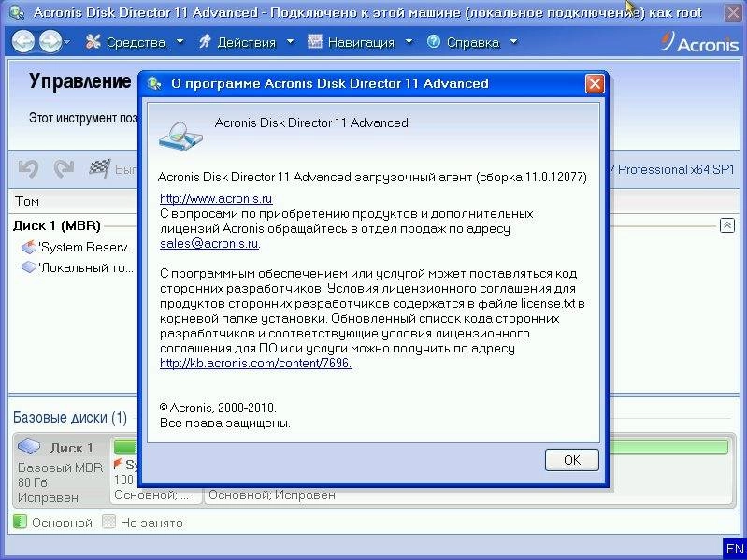747x560 pixels.
Task: Open the Средства menu
Action: [136, 42]
